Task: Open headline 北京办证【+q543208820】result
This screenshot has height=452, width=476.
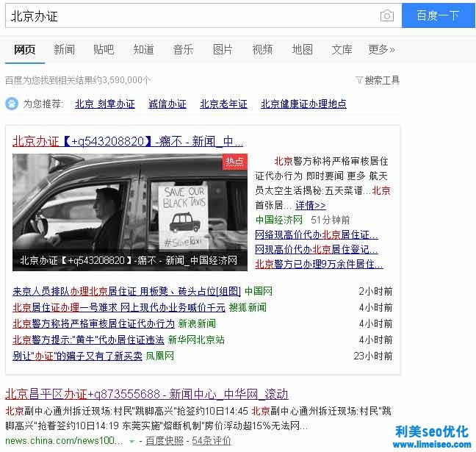Action: coord(128,142)
